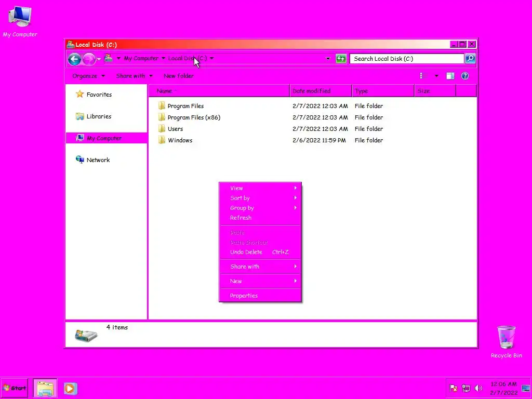Click the Action Center flag tray icon
The width and height of the screenshot is (532, 399).
click(x=453, y=388)
